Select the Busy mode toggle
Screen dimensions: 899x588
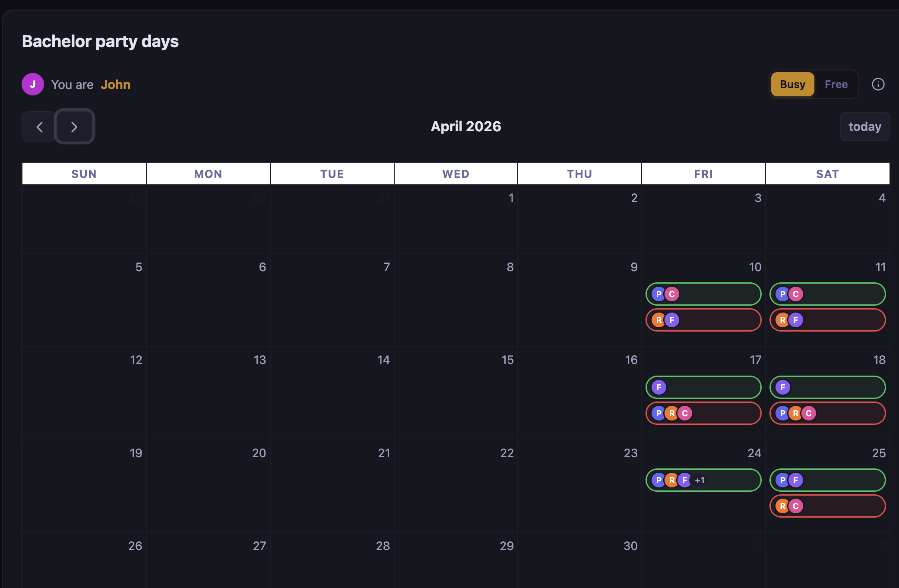(792, 84)
